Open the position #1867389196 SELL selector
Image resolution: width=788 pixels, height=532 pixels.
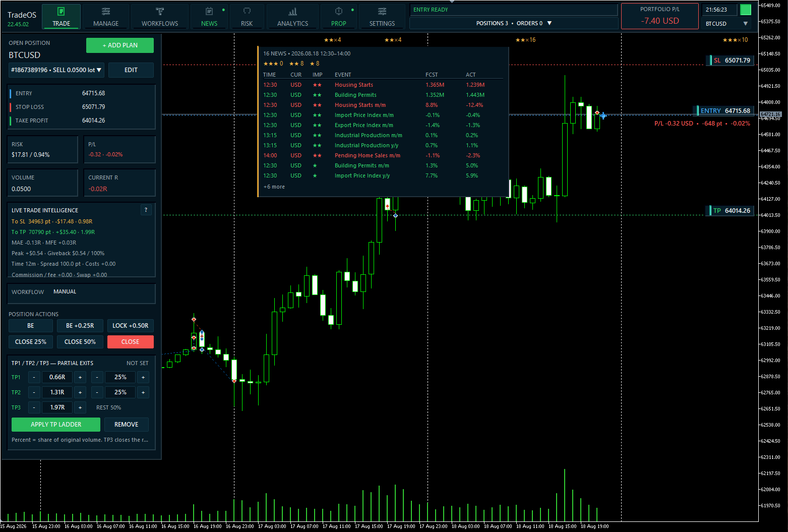click(56, 70)
